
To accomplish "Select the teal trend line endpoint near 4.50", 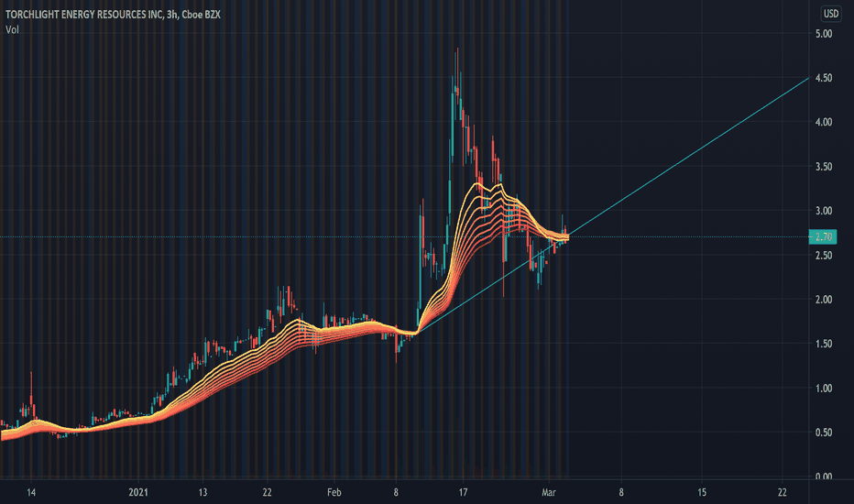I will pyautogui.click(x=808, y=79).
